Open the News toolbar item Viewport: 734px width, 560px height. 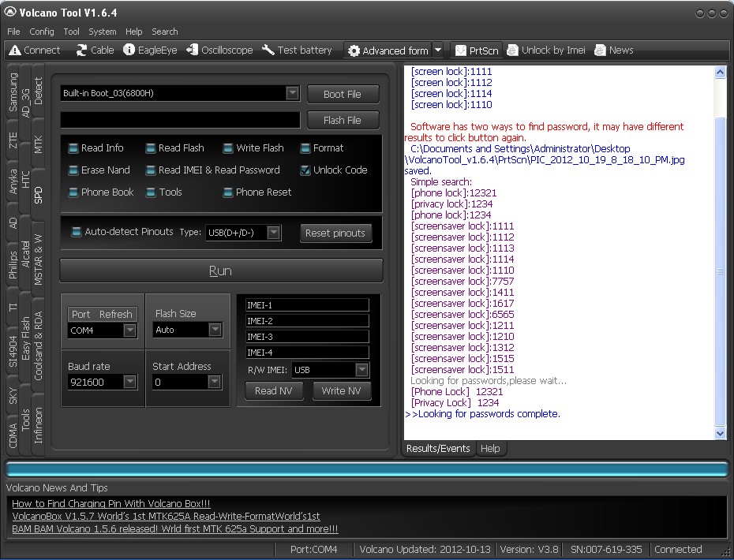point(614,50)
